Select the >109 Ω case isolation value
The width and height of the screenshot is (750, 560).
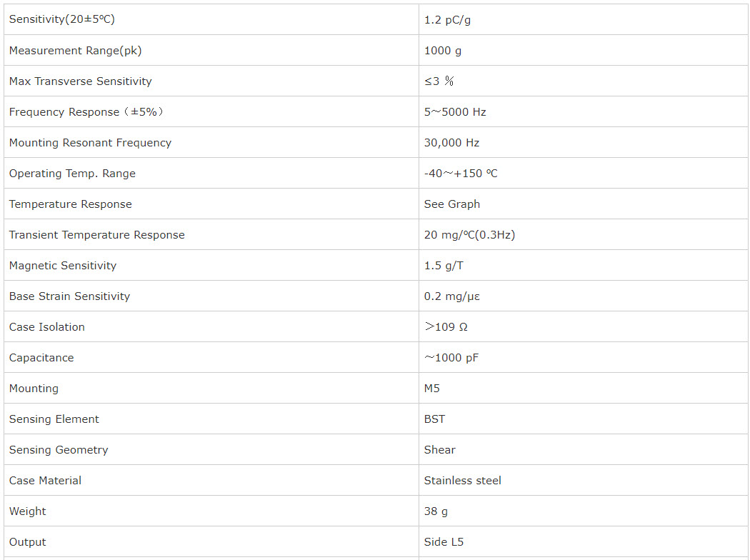[446, 327]
